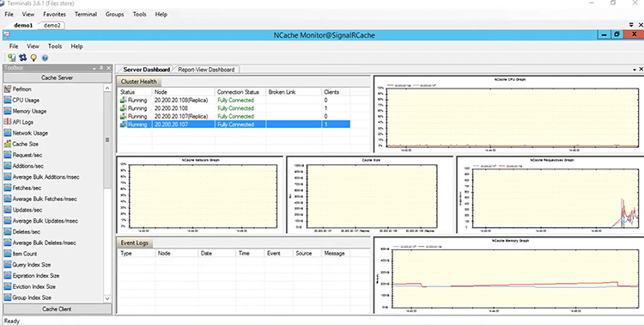Image resolution: width=644 pixels, height=325 pixels.
Task: Open the Toolbox panel options dropdown arrow
Action: 94,68
